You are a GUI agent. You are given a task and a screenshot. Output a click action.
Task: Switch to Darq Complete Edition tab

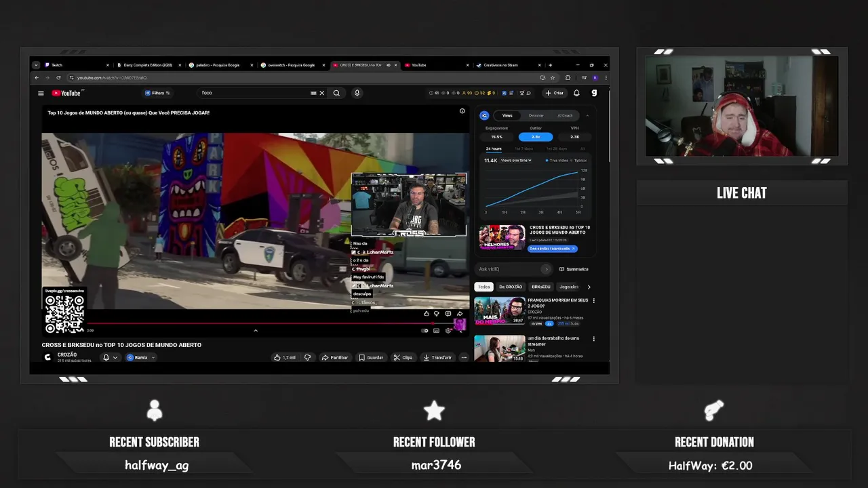click(x=148, y=65)
